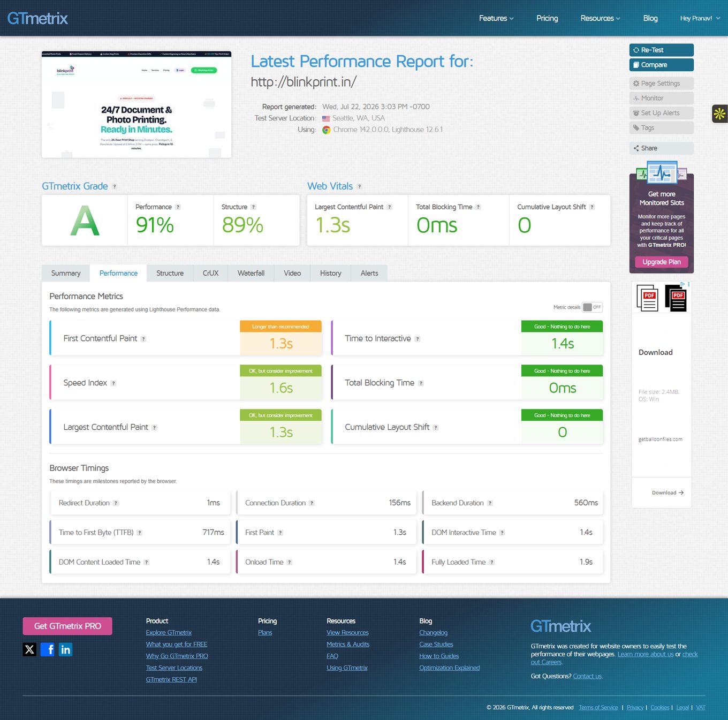Click help icon beside First Contentful Paint
The height and width of the screenshot is (720, 728).
coord(143,339)
